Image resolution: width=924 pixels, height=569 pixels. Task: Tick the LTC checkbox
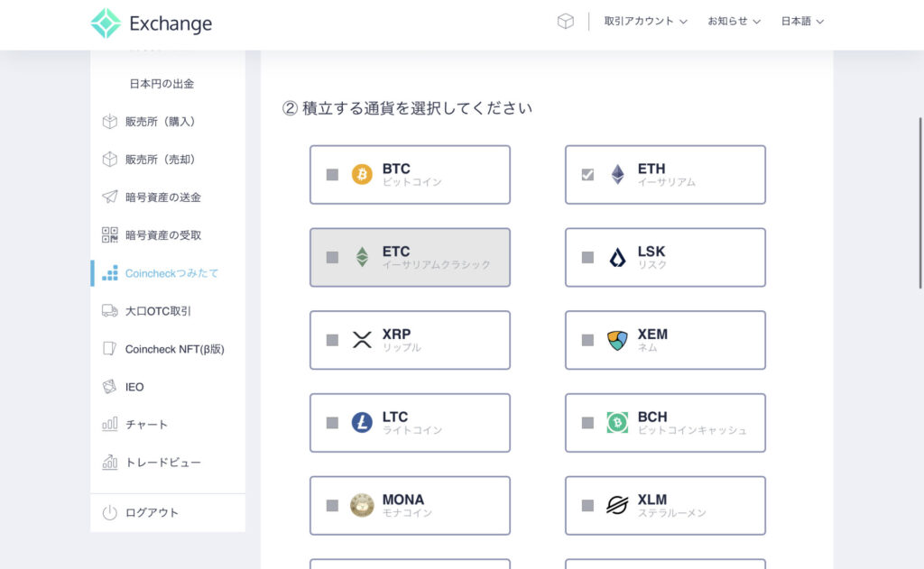(x=332, y=423)
